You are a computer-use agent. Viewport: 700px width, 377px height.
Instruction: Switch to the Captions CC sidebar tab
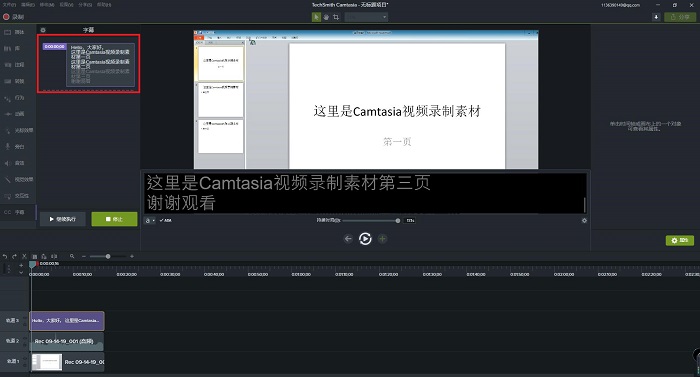14,212
